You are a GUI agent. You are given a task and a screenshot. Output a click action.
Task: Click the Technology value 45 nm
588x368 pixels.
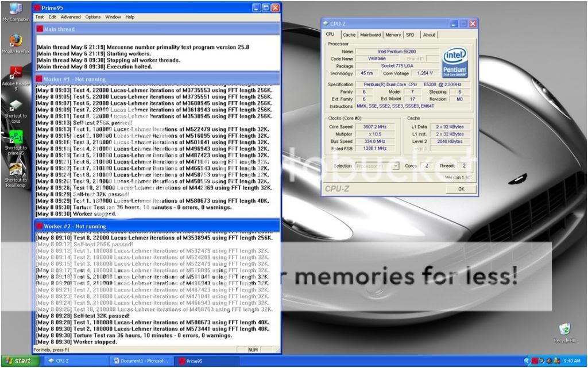(367, 73)
